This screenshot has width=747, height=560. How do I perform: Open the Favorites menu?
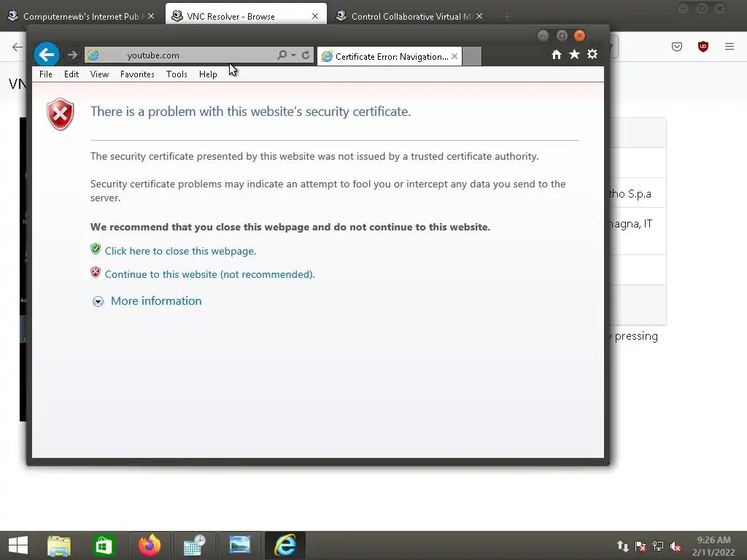click(137, 74)
